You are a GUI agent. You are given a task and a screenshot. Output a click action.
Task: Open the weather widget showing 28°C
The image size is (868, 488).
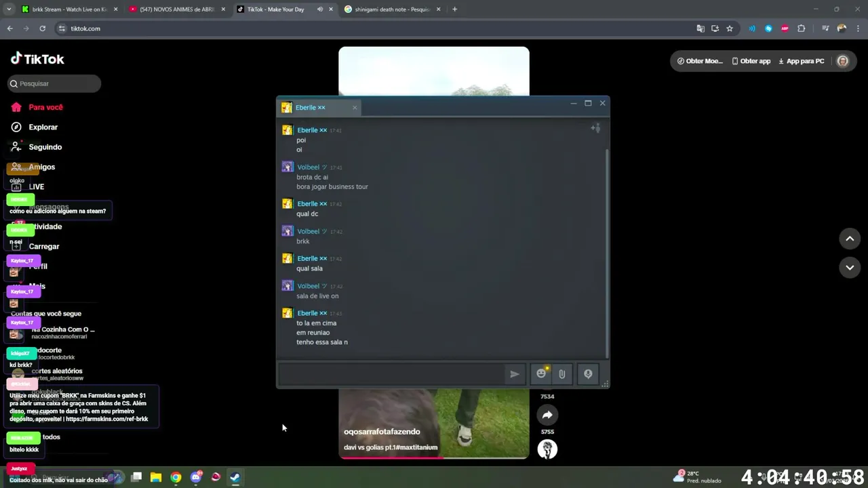tap(697, 476)
